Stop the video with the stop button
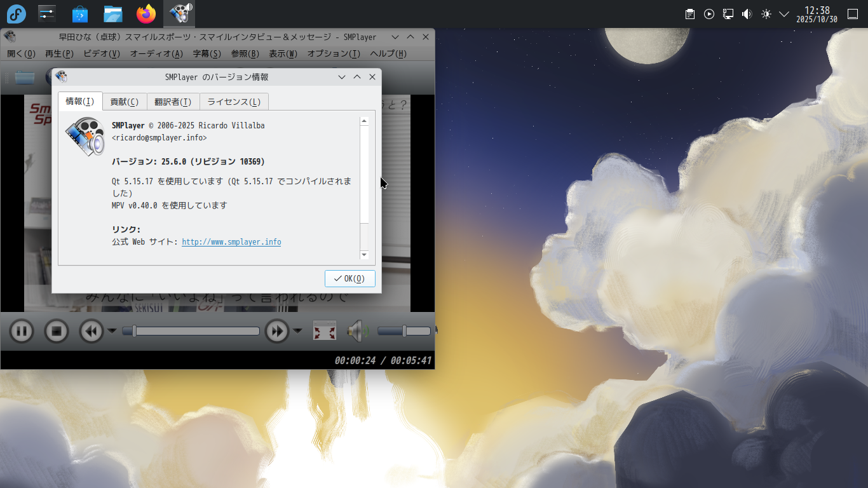This screenshot has height=488, width=868. tap(57, 331)
